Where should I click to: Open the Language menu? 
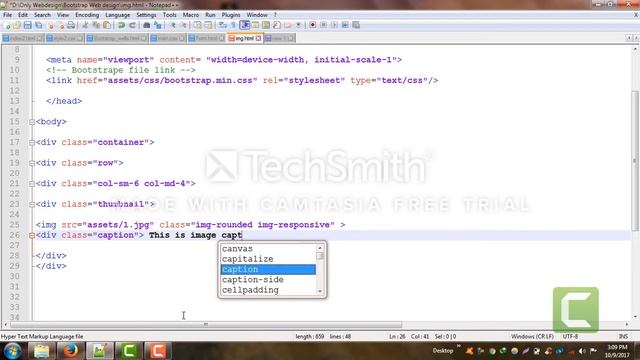click(118, 15)
